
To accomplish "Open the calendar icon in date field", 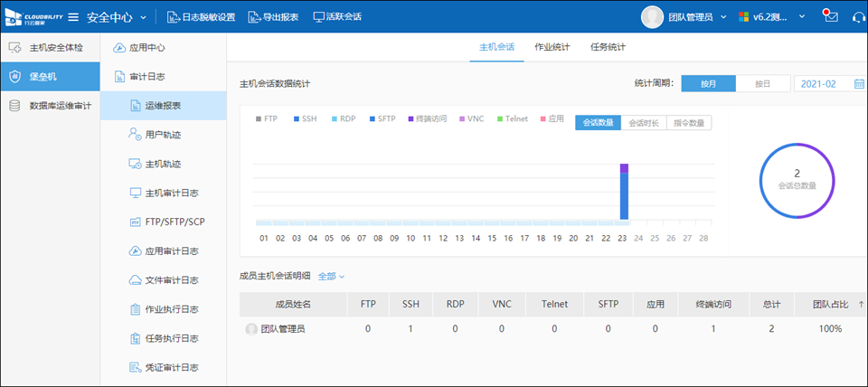I will [859, 84].
